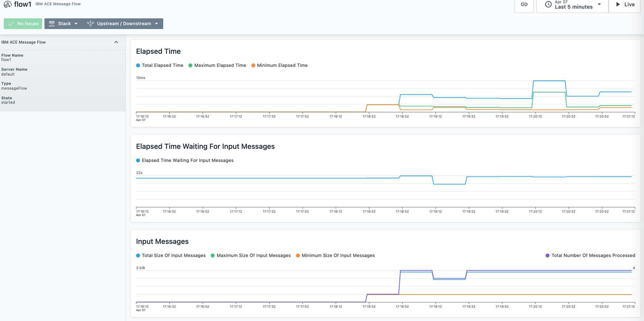Click the clock icon in time picker
Screen dimensions: 644x321
click(548, 5)
